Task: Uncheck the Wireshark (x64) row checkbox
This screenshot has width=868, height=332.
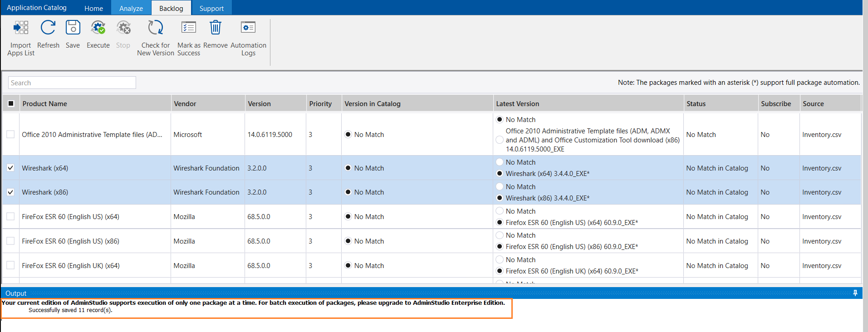Action: [10, 168]
